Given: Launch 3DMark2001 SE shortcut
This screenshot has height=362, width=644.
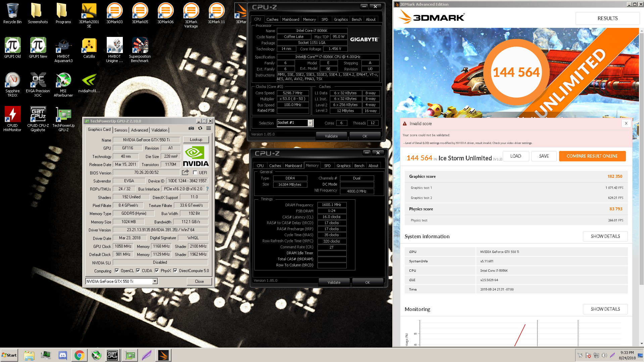Looking at the screenshot, I should [89, 15].
